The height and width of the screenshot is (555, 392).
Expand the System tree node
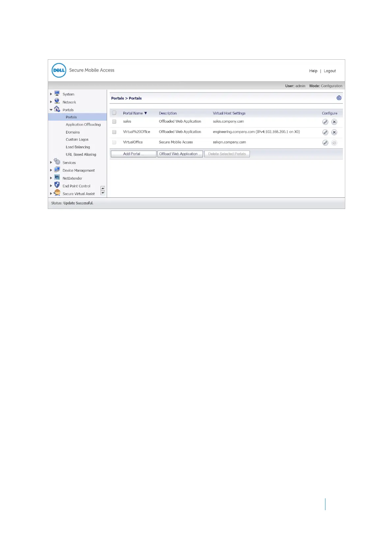click(51, 94)
